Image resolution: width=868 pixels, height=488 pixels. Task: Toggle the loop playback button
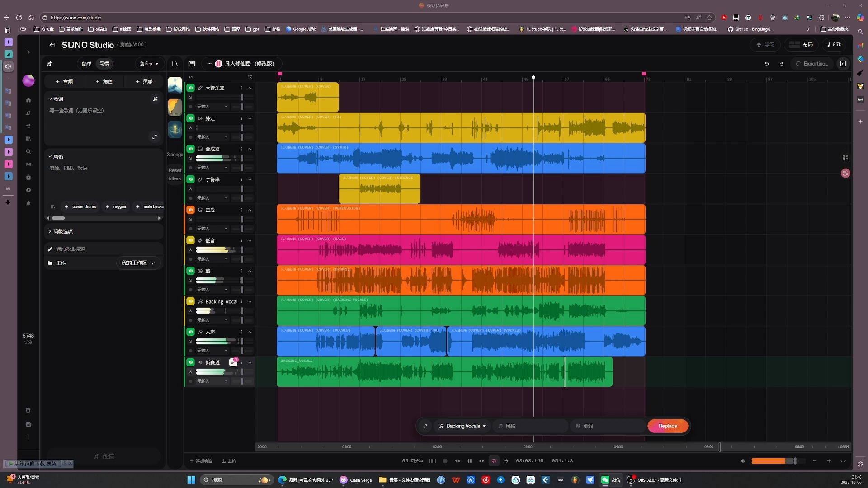point(494,461)
